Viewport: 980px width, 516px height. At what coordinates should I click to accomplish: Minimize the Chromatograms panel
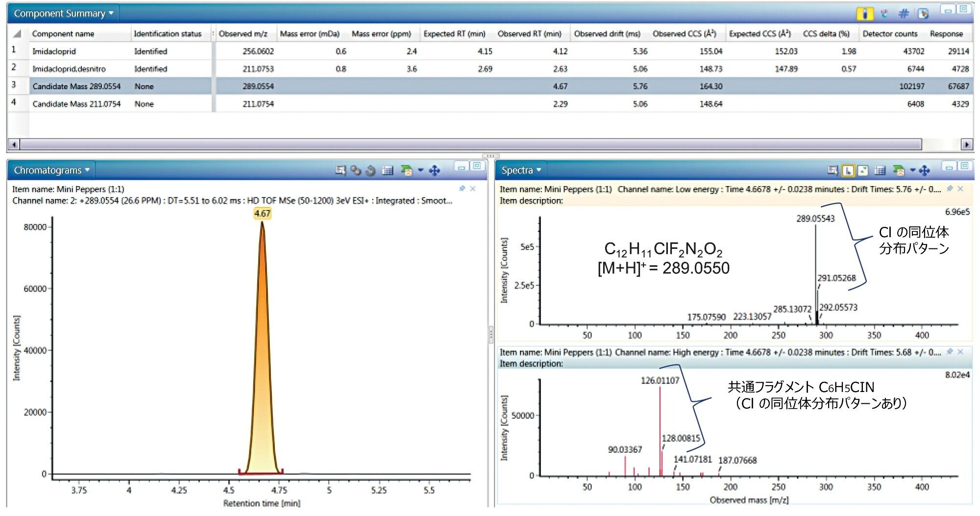click(461, 167)
